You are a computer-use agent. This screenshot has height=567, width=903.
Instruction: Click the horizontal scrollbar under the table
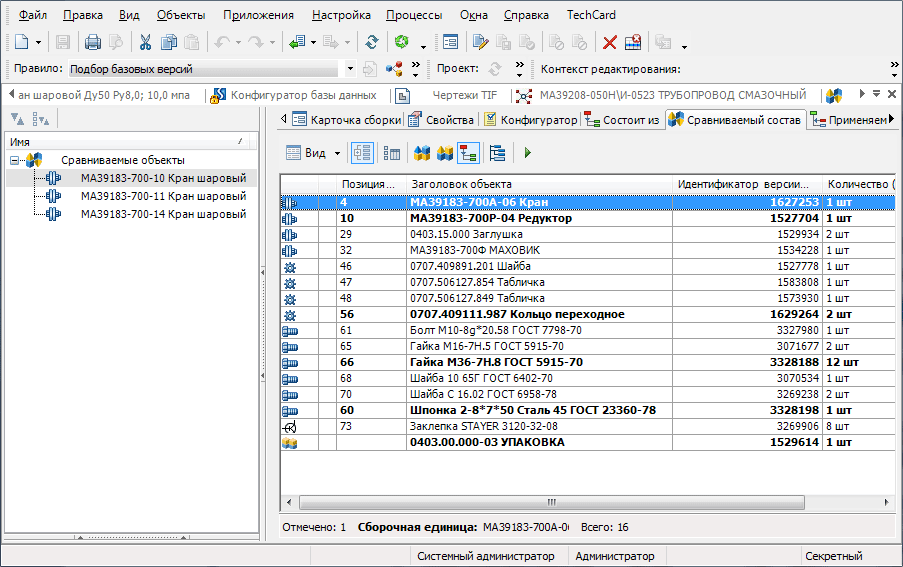coord(550,502)
